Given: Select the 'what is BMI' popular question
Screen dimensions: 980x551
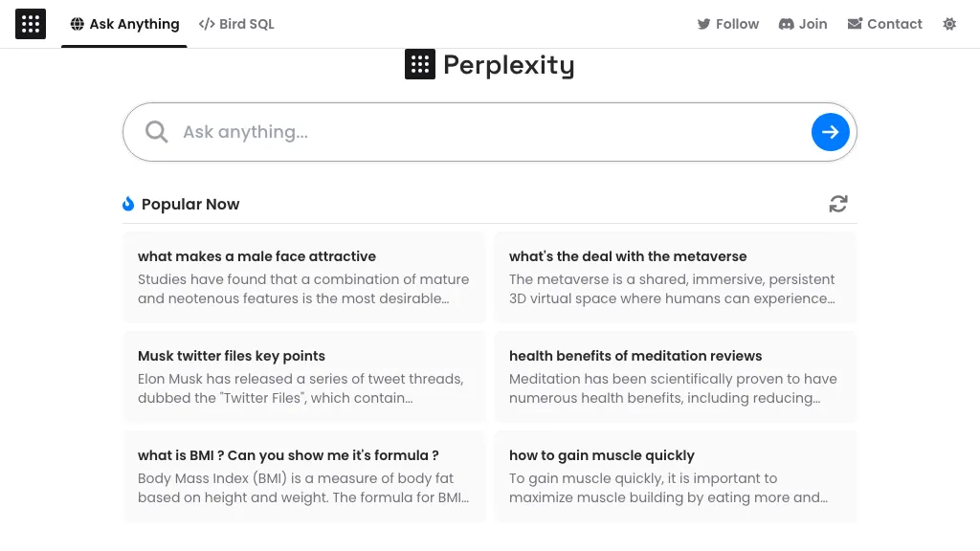Looking at the screenshot, I should point(304,476).
